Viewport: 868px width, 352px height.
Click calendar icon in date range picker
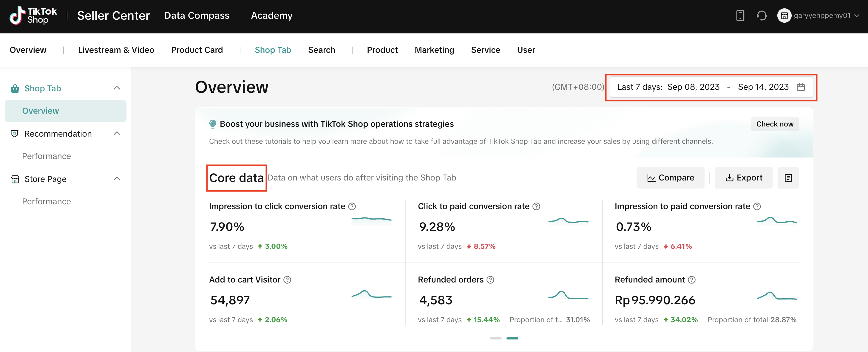[x=801, y=87]
